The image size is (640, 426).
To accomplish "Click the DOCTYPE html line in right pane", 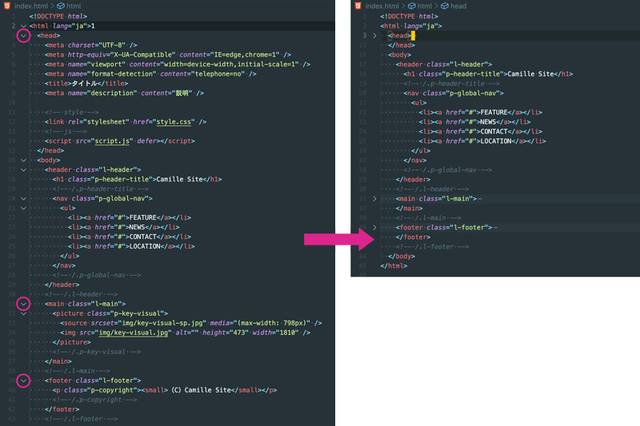I will (x=409, y=16).
